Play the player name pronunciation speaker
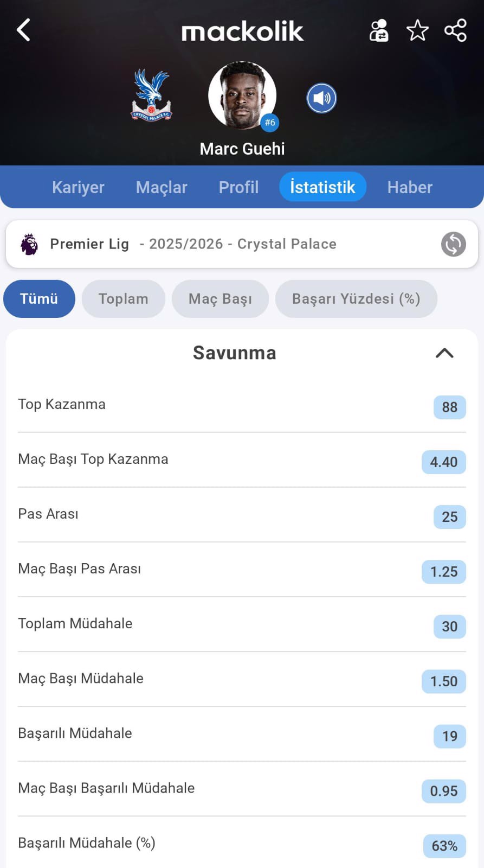Image resolution: width=484 pixels, height=868 pixels. point(321,98)
